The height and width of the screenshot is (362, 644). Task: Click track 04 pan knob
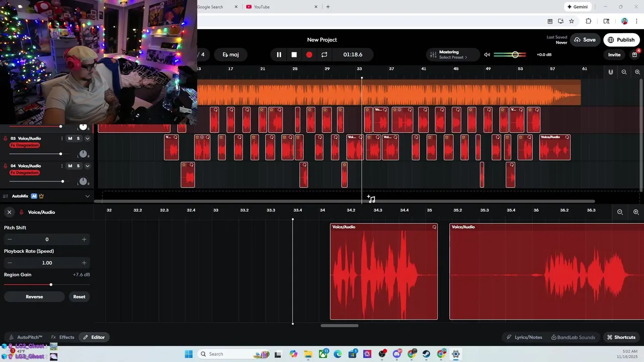84,182
